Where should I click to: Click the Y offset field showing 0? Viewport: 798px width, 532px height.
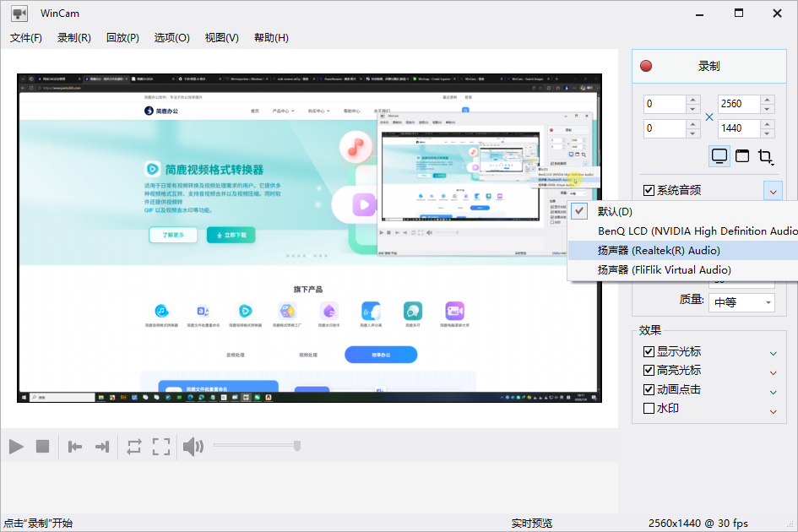(665, 128)
